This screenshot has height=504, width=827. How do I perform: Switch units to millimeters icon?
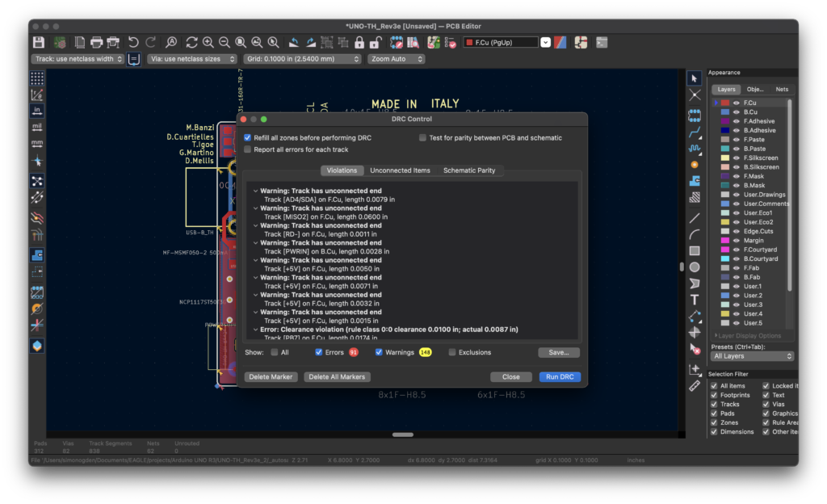(x=37, y=144)
